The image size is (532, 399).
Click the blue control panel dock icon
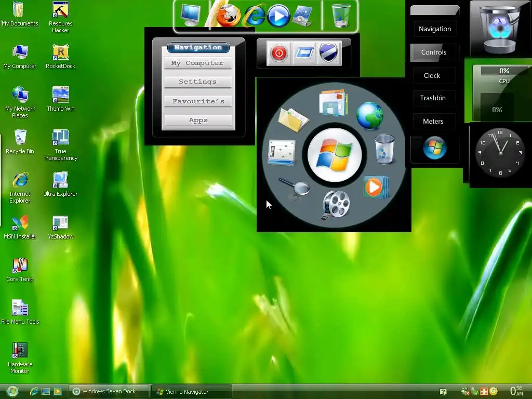pyautogui.click(x=303, y=16)
